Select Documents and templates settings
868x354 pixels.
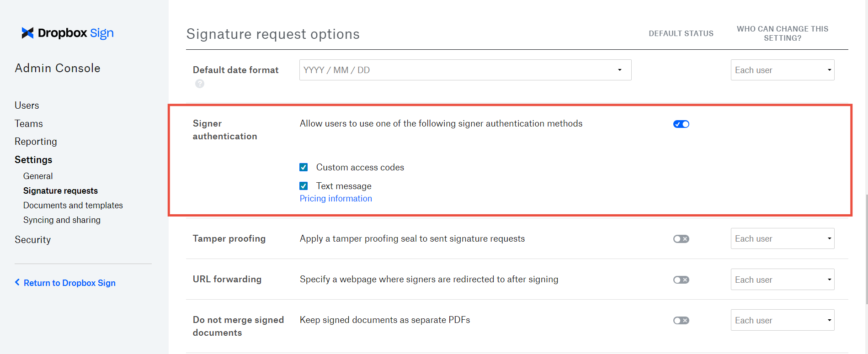click(x=73, y=205)
